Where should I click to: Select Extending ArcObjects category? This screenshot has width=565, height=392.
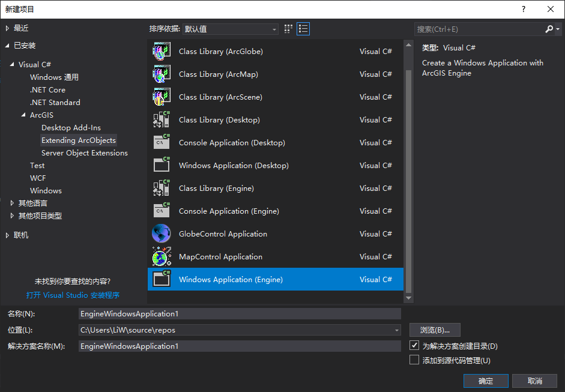pyautogui.click(x=79, y=140)
